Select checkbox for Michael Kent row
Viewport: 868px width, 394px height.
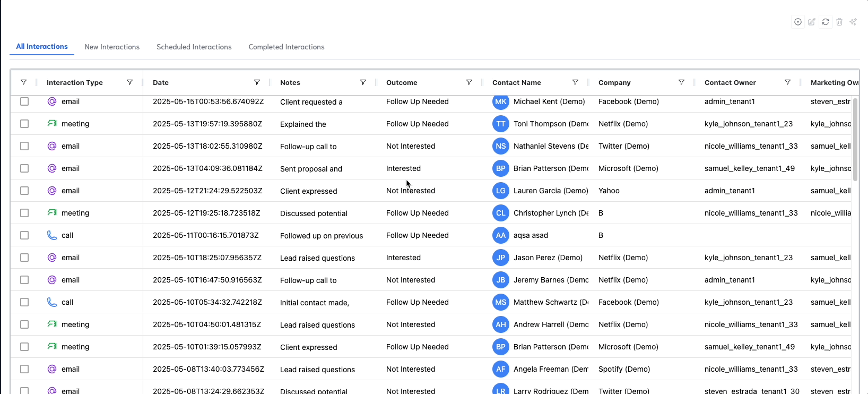(24, 101)
